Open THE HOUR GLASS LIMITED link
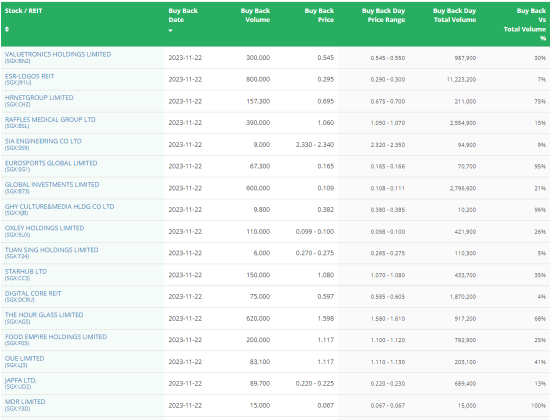 tap(44, 315)
